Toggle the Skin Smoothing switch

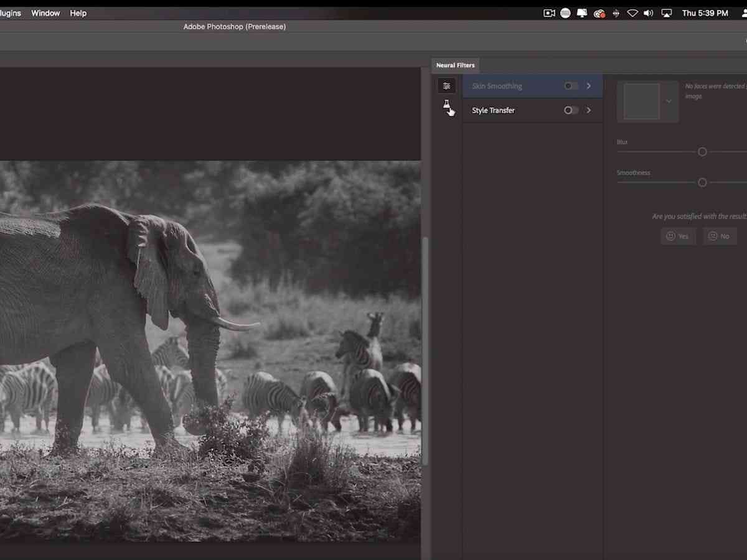click(x=571, y=86)
